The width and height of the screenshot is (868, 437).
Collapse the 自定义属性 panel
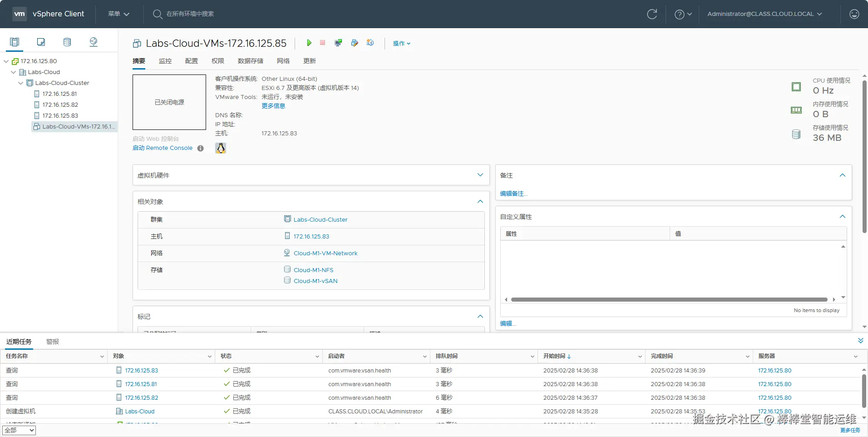coord(843,217)
